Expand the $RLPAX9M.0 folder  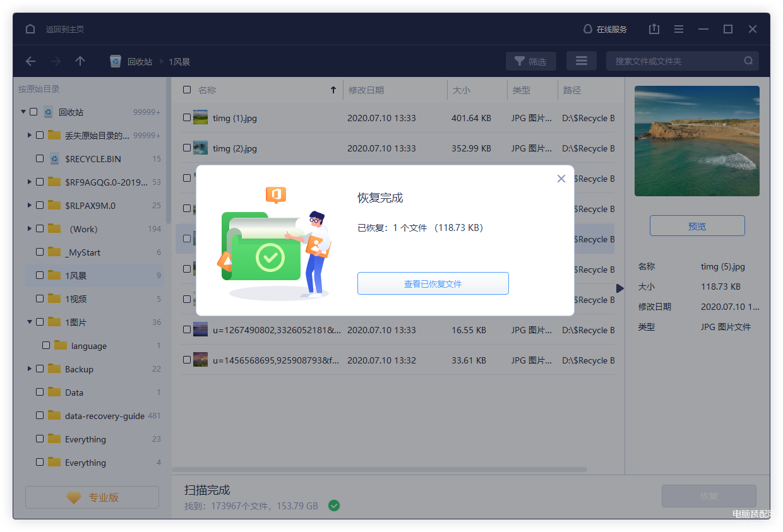click(x=30, y=205)
